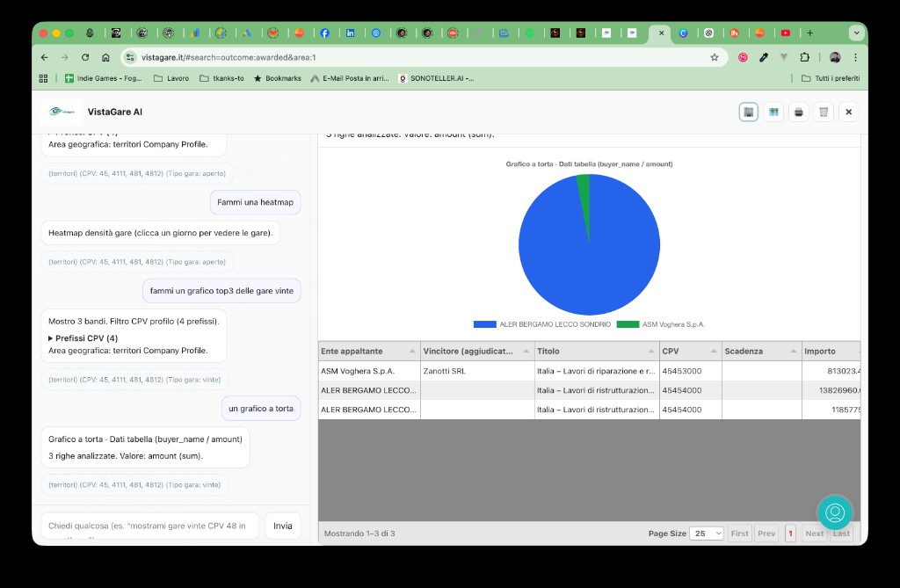The image size is (900, 588).
Task: Close the VistaGare AI panel with X
Action: [x=848, y=112]
